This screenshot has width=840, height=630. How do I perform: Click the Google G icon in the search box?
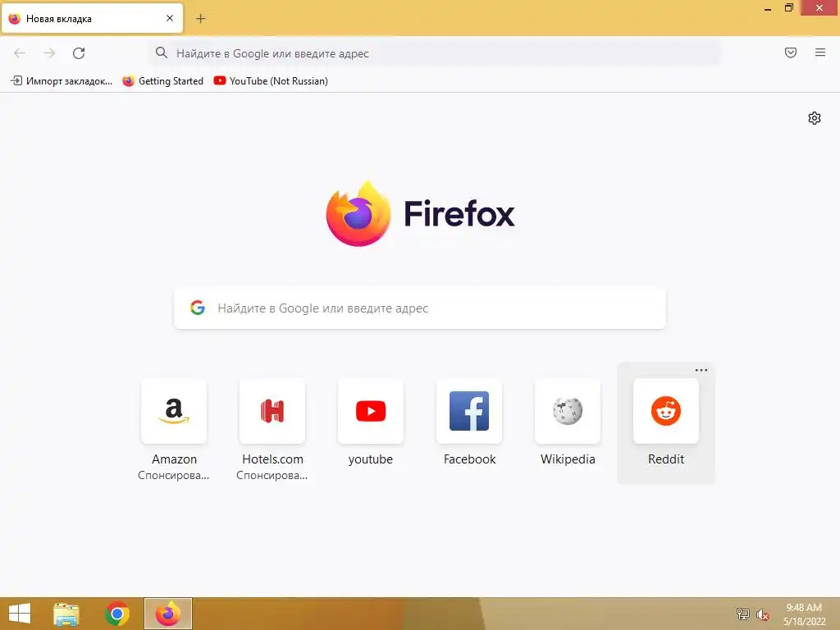click(x=198, y=308)
